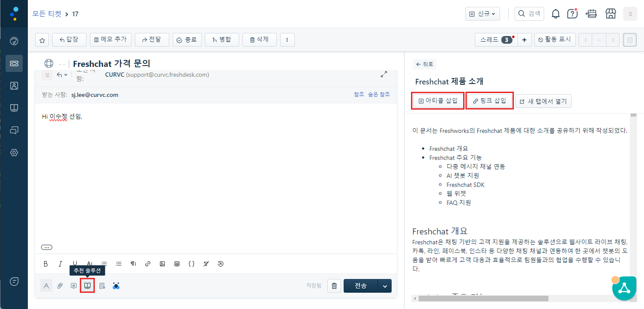644x309 pixels.
Task: Toggle the text formatting toolbar A button
Action: [46, 286]
